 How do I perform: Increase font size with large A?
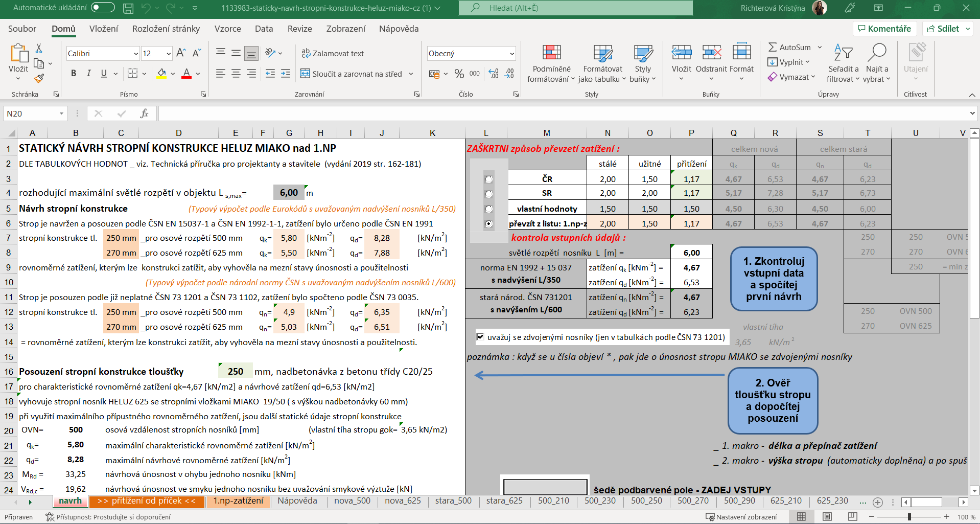[181, 53]
